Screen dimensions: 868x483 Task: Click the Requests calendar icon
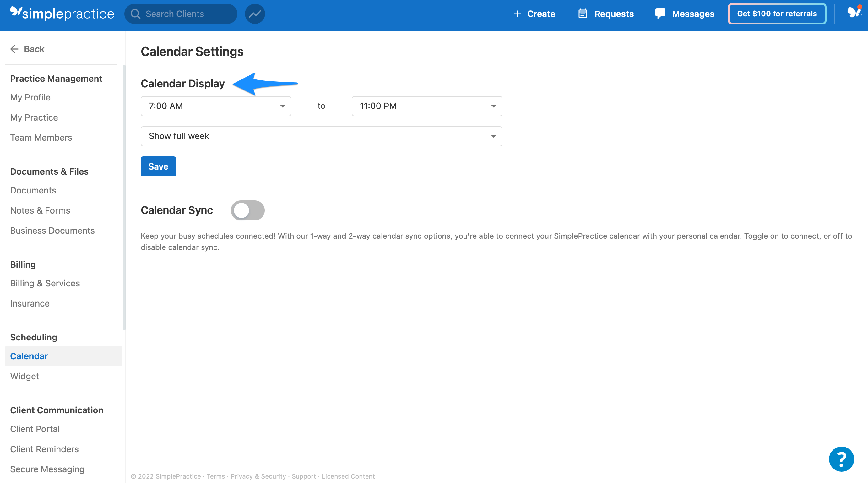click(583, 14)
